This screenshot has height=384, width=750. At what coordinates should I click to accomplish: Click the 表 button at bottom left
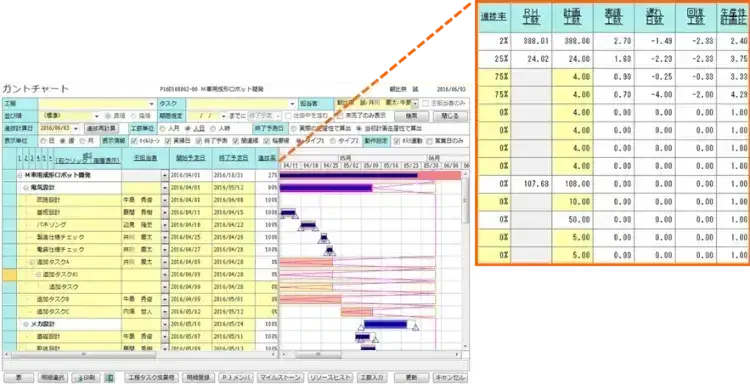[x=18, y=377]
